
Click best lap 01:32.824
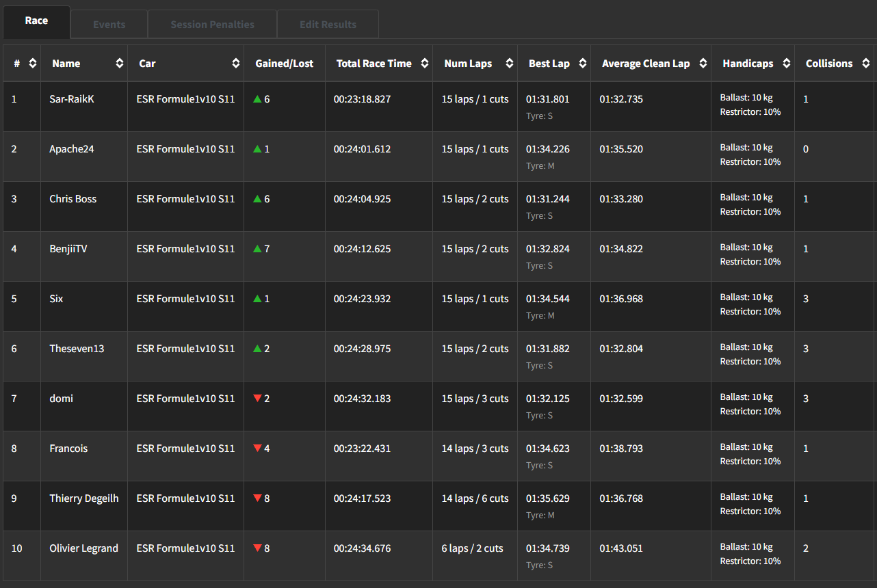tap(548, 249)
